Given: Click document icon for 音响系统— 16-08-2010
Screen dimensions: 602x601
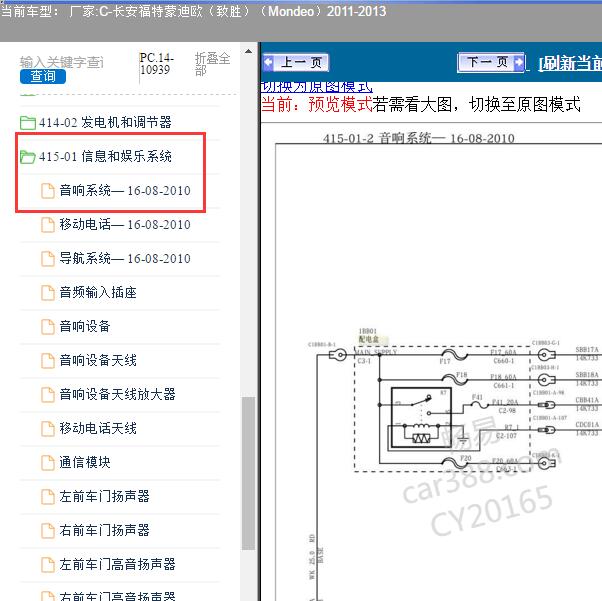Looking at the screenshot, I should (48, 191).
